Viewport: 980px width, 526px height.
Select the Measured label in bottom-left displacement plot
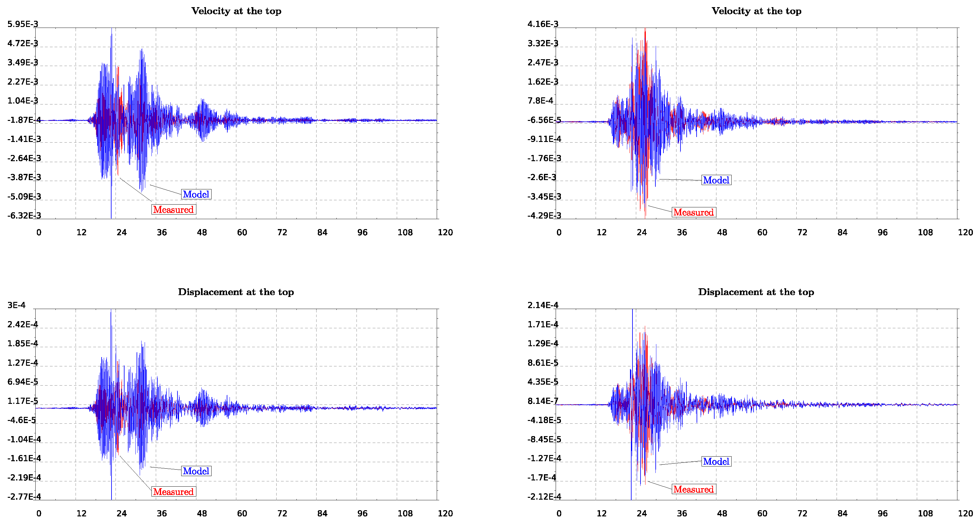(x=173, y=492)
